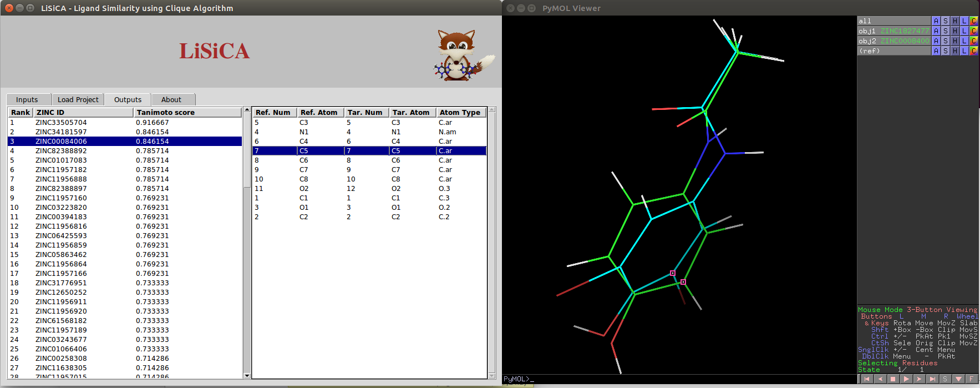Toggle the (ref) selection on or off
Viewport: 980px width, 388px height.
pos(893,51)
